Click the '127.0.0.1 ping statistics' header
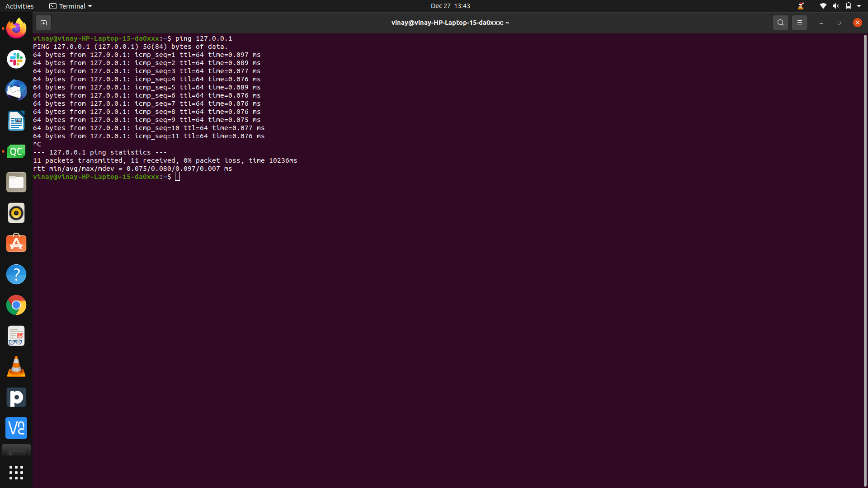 [100, 152]
